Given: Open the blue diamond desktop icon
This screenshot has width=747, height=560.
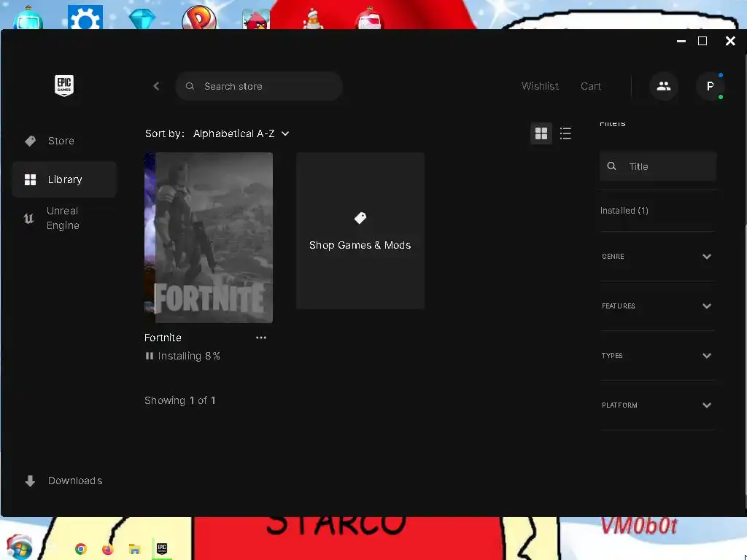Looking at the screenshot, I should [142, 19].
